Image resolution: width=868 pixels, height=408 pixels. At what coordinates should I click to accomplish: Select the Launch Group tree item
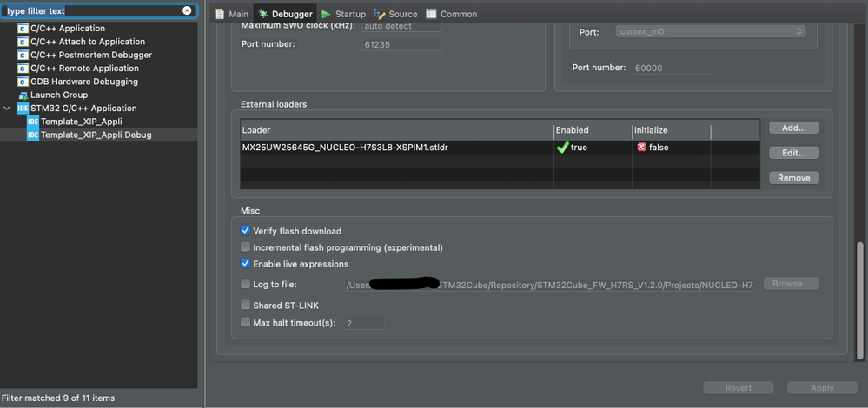coord(59,95)
